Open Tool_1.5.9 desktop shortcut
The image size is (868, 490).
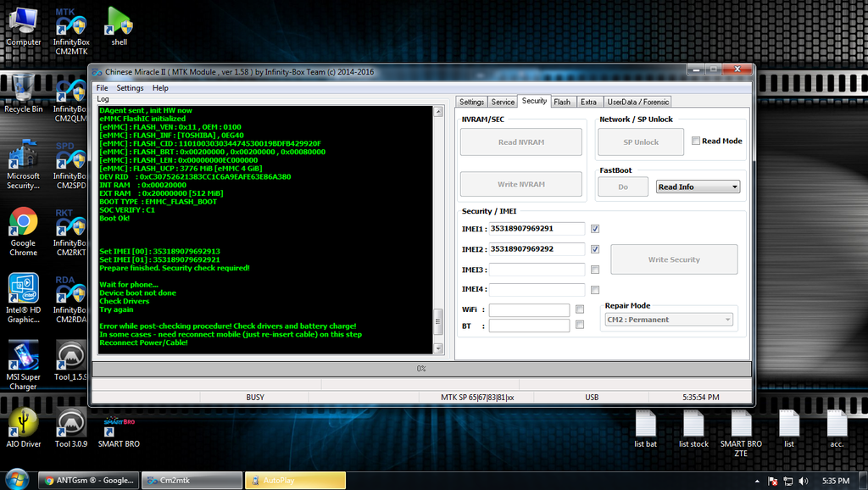point(71,361)
